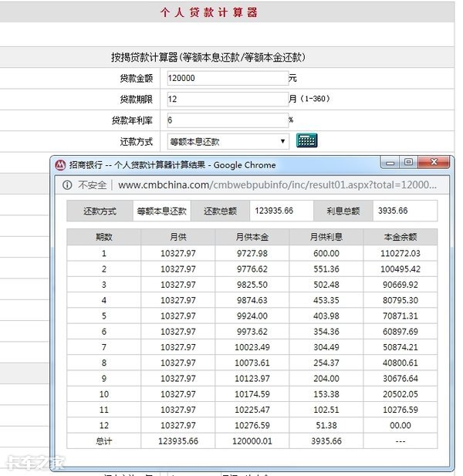Click interest 600.00 in period 1

click(x=326, y=253)
